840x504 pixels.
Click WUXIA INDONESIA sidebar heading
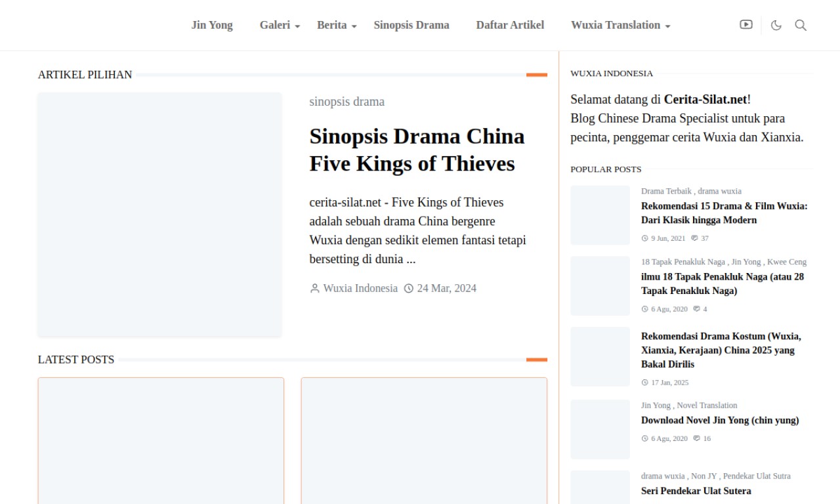(612, 73)
